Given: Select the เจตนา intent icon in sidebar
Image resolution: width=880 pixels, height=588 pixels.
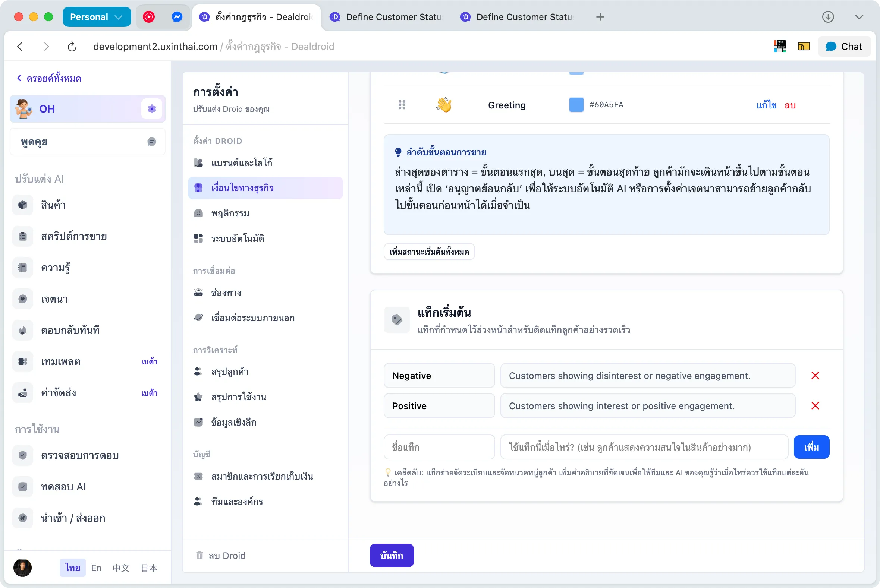Looking at the screenshot, I should [x=22, y=299].
